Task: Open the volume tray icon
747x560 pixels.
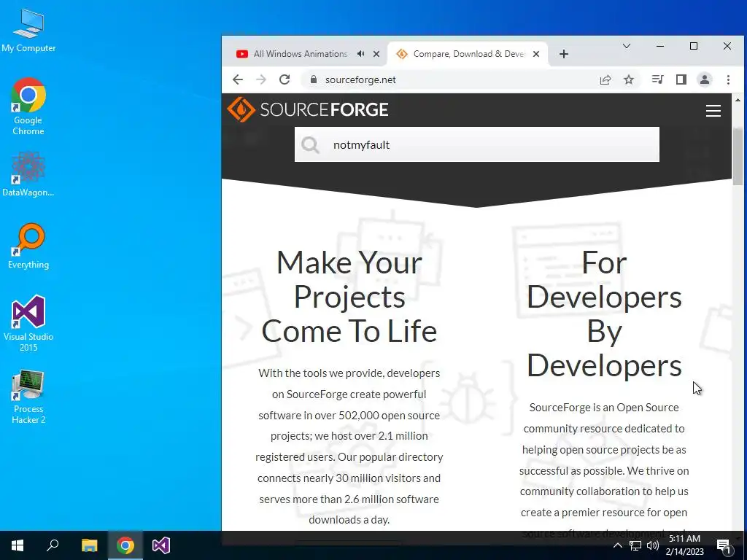Action: pyautogui.click(x=653, y=545)
